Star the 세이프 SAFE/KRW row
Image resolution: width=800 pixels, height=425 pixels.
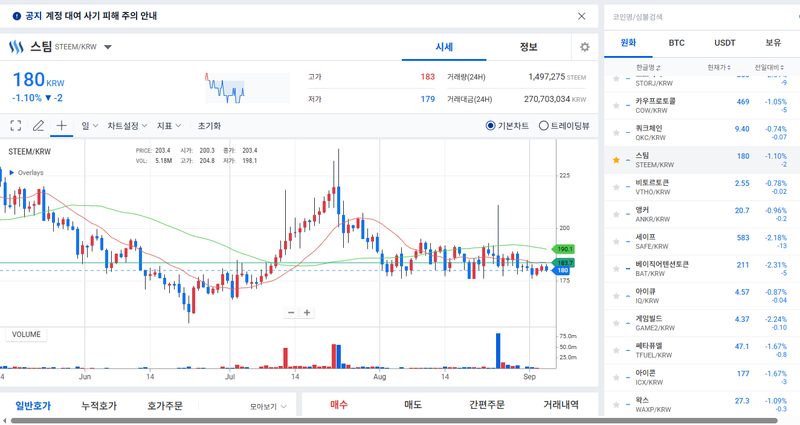[616, 241]
